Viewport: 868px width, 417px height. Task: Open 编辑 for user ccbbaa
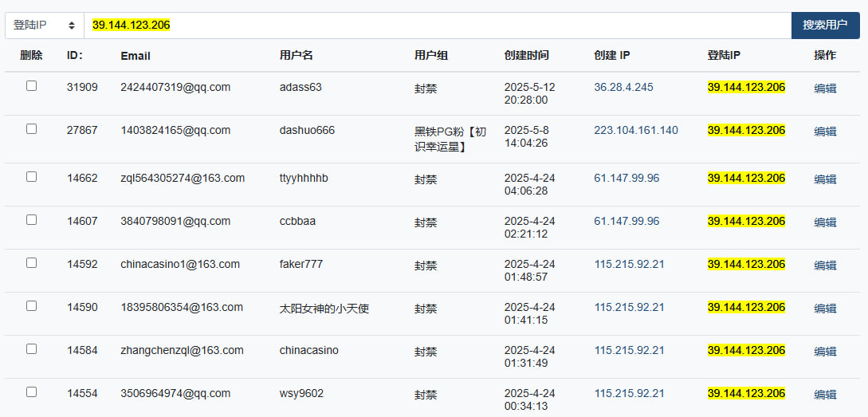click(x=825, y=222)
